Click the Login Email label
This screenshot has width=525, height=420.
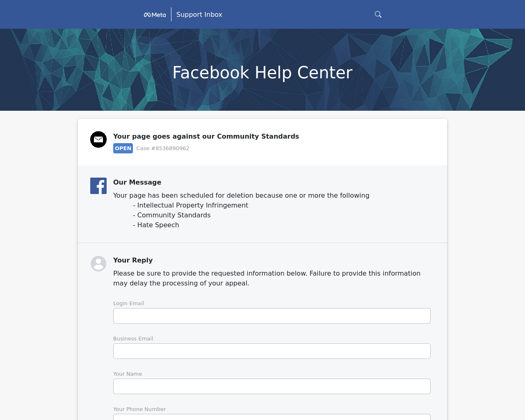pos(128,304)
